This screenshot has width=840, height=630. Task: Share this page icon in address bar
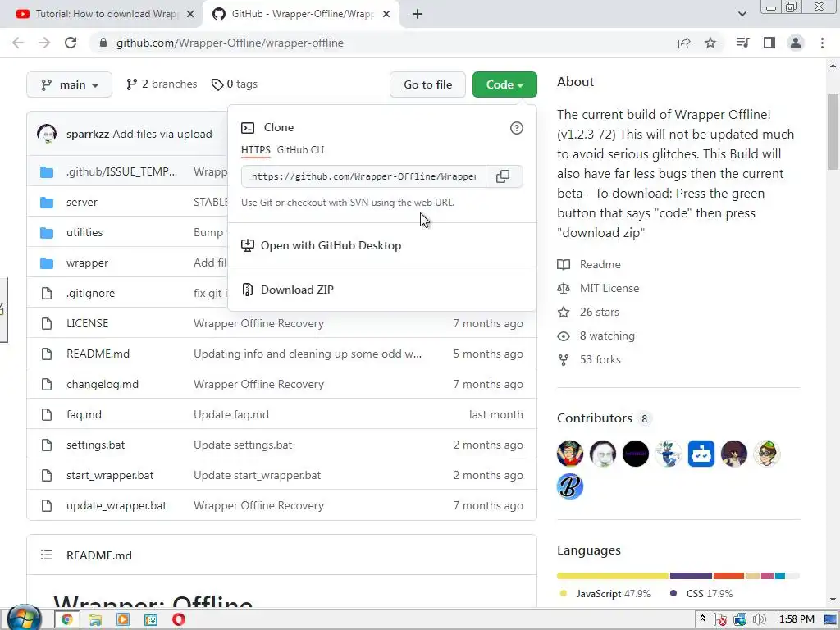pyautogui.click(x=684, y=43)
